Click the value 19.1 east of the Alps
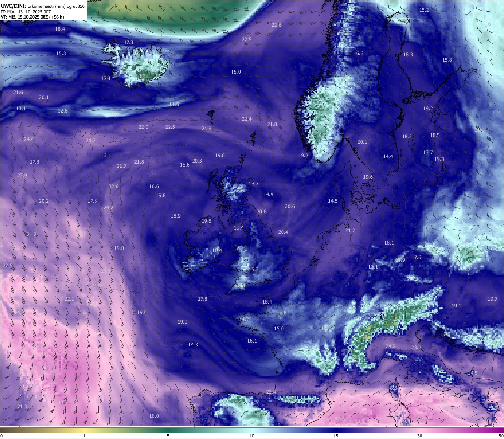 click(x=456, y=306)
